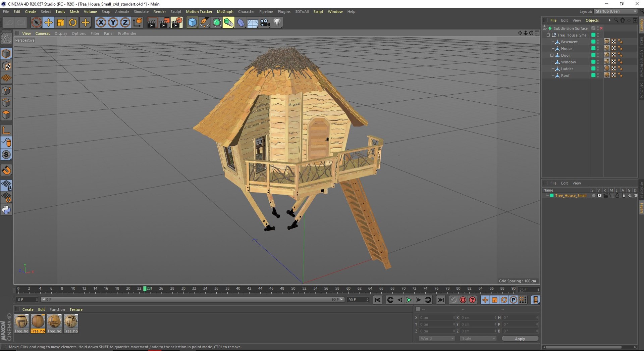Click the X position input field
The width and height of the screenshot is (644, 351).
coord(437,318)
